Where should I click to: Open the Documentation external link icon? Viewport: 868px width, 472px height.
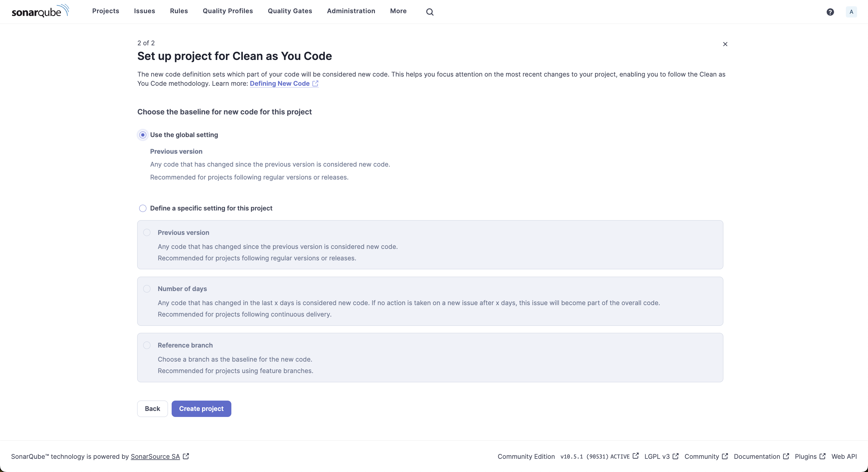[786, 456]
